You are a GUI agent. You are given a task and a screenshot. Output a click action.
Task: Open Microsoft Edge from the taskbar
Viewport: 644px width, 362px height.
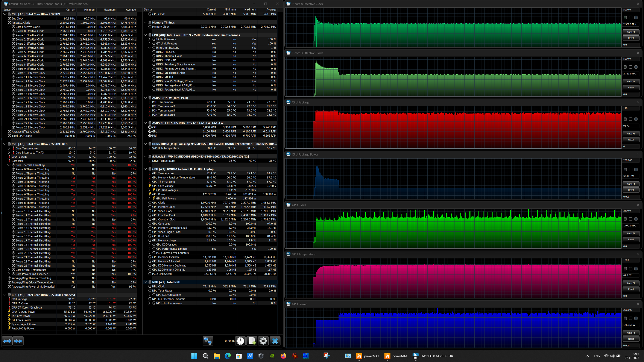tap(228, 356)
